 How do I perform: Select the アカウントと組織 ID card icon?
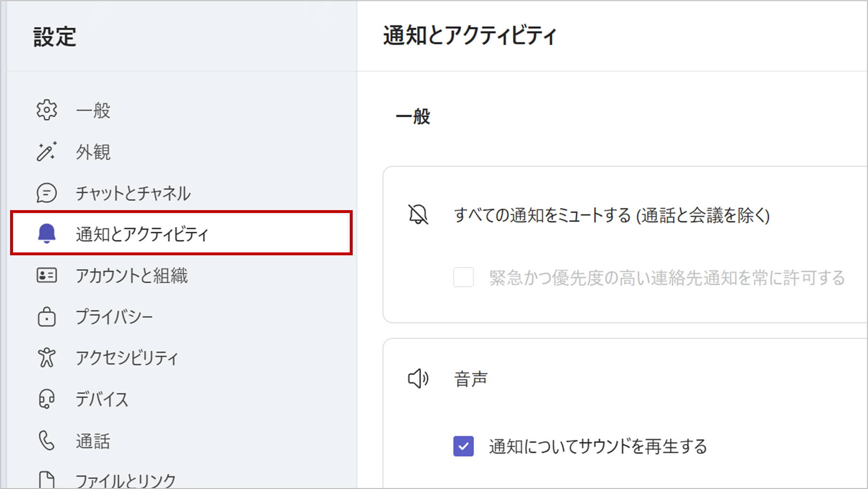[x=46, y=276]
